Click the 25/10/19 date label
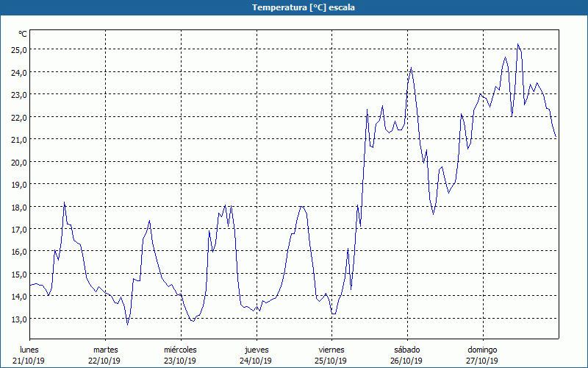Screen dimensions: 588x368 pyautogui.click(x=331, y=361)
